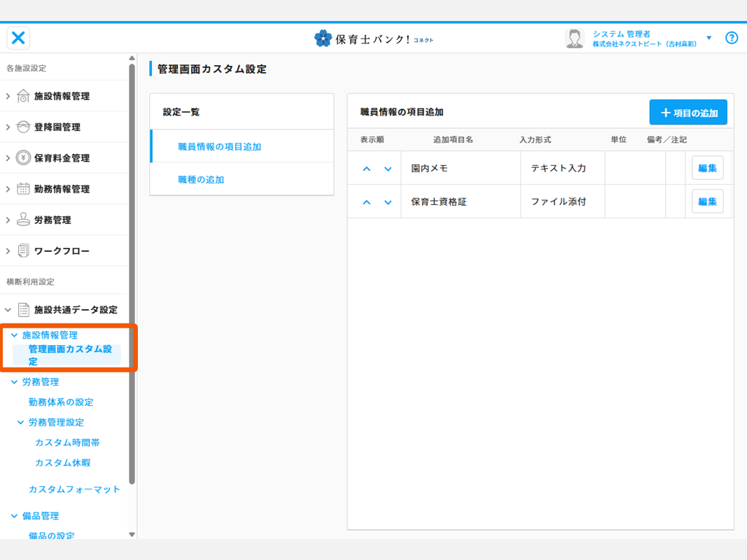Screen dimensions: 747x560
Task: Open カスタム休暇 in the sidebar
Action: [62, 463]
